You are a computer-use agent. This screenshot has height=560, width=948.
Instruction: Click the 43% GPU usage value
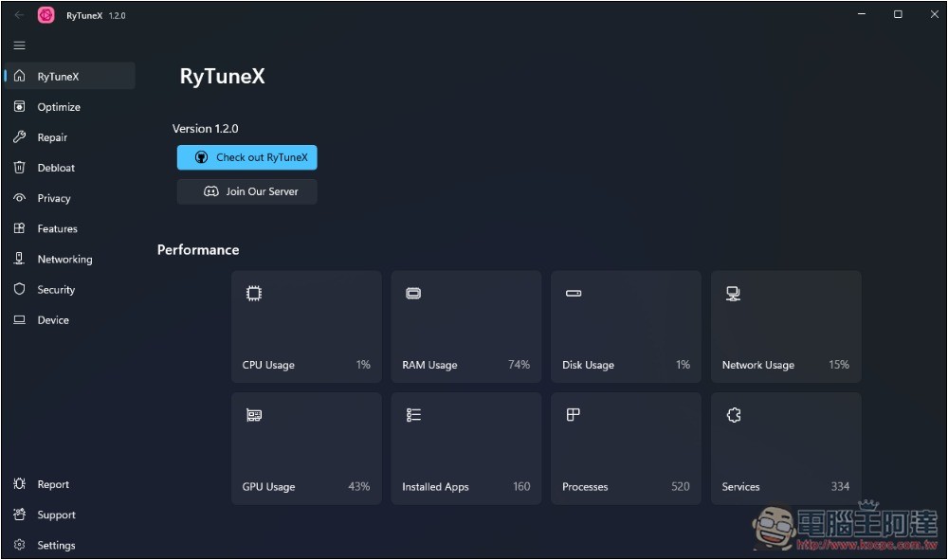[x=359, y=486]
